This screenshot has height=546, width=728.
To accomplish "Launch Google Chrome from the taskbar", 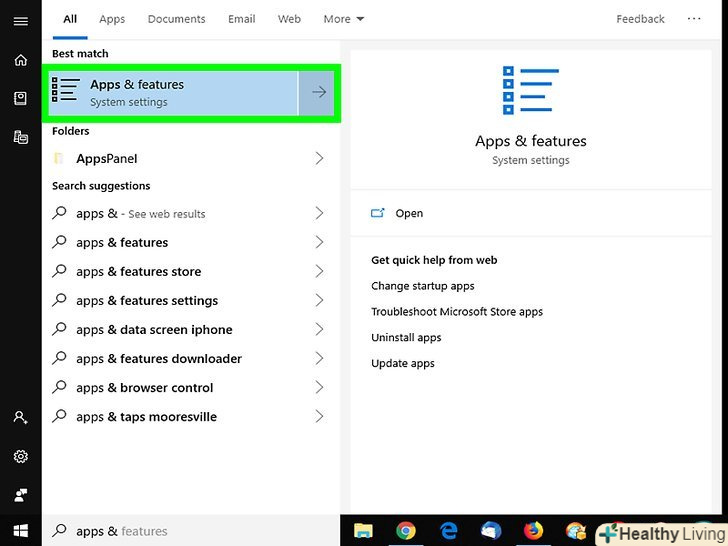I will (405, 531).
